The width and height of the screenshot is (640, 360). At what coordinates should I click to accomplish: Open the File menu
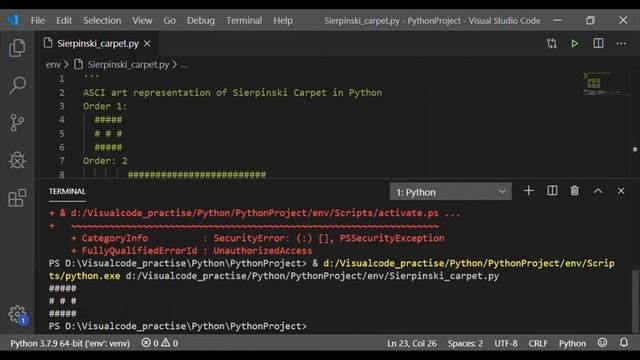[x=38, y=20]
